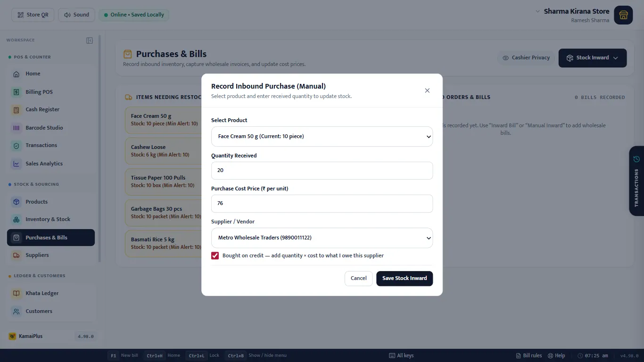Click the Customers people icon
Image resolution: width=644 pixels, height=362 pixels.
[x=17, y=311]
